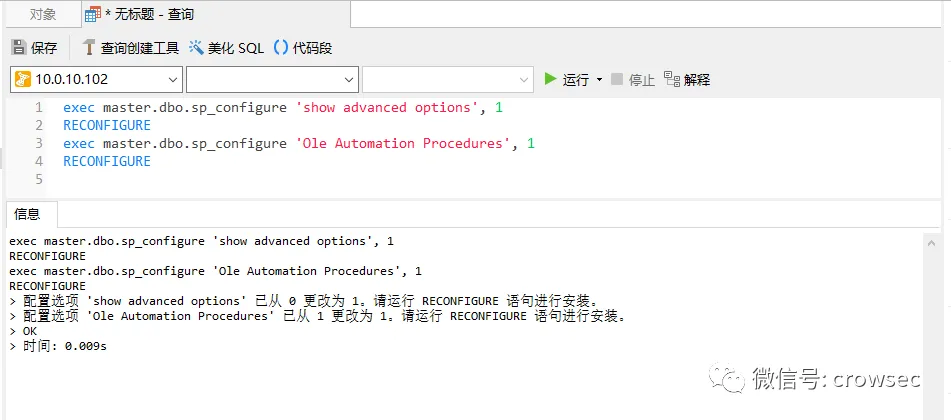Open the Query Builder tool (查询创建工具)
Screen dimensions: 951x420
click(x=130, y=48)
